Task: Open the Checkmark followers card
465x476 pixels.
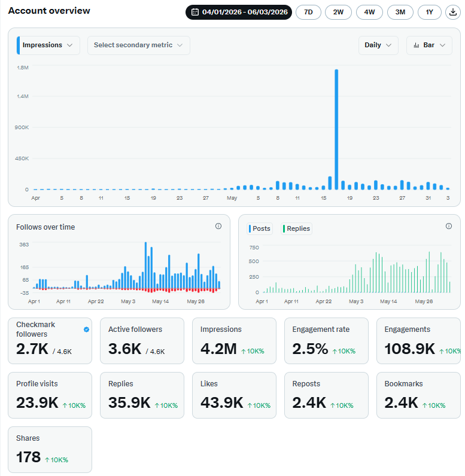Action: [50, 341]
